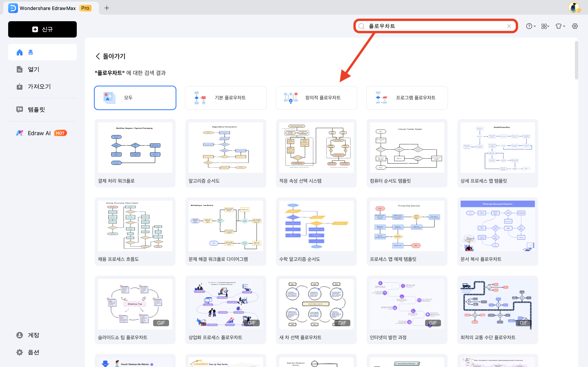The image size is (588, 367).
Task: Clear the search field with X
Action: (509, 26)
